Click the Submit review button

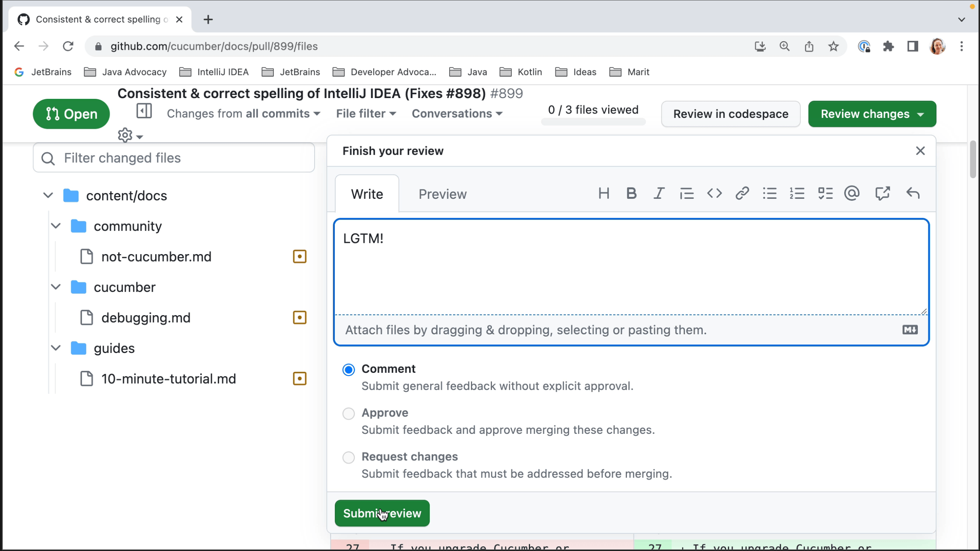(x=382, y=513)
